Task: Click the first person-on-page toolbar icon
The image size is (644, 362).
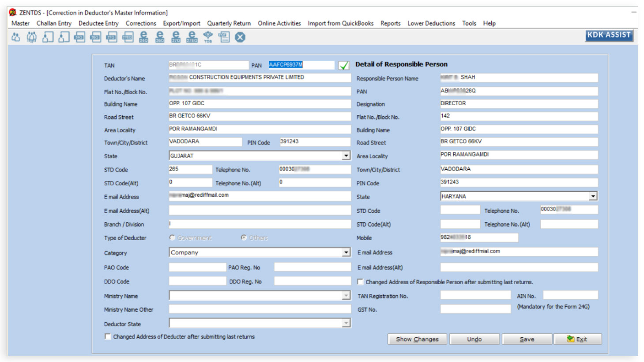Action: 48,37
